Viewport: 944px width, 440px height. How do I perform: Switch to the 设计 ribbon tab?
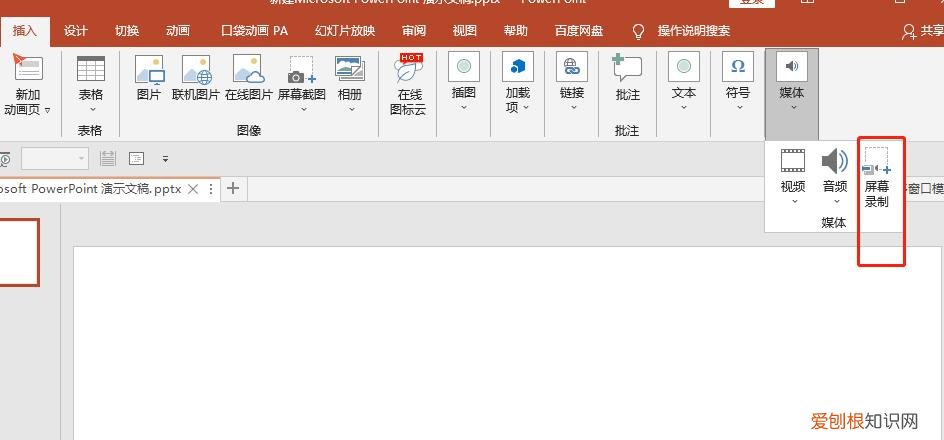tap(76, 31)
